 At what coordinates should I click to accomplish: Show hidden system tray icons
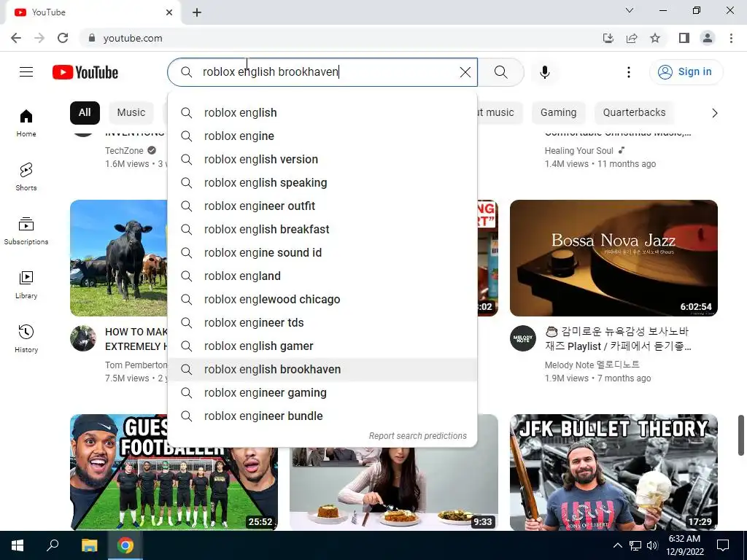(617, 545)
